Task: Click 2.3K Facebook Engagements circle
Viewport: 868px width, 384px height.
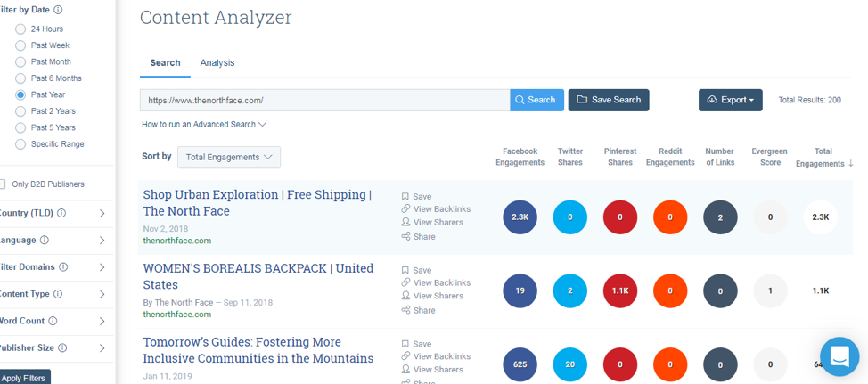Action: [520, 217]
